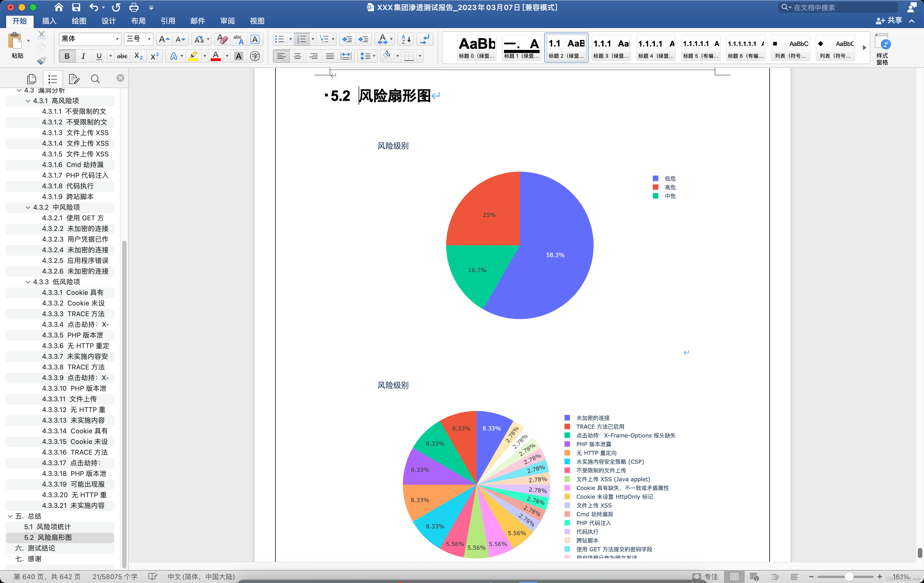Apply strikethrough formatting

click(122, 56)
